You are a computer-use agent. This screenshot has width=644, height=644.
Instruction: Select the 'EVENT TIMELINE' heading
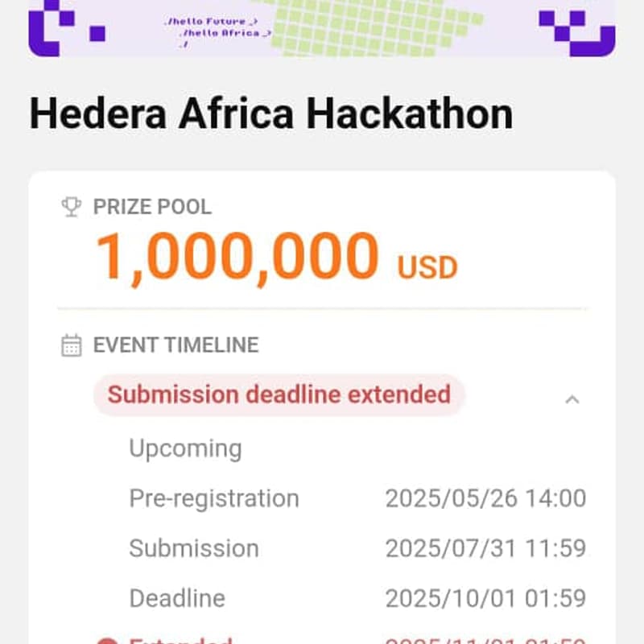pyautogui.click(x=175, y=345)
